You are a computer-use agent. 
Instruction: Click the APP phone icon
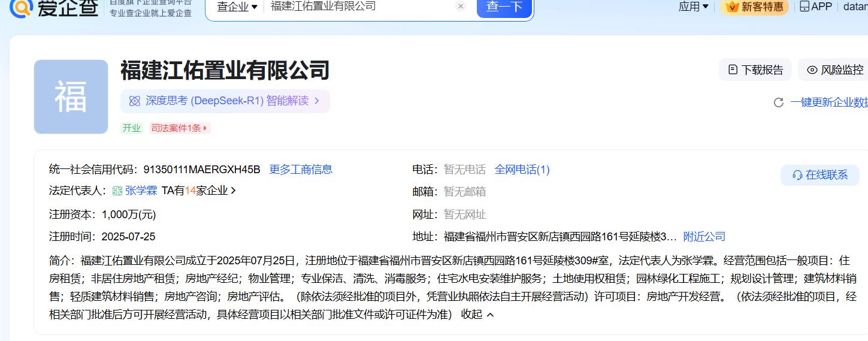click(805, 7)
